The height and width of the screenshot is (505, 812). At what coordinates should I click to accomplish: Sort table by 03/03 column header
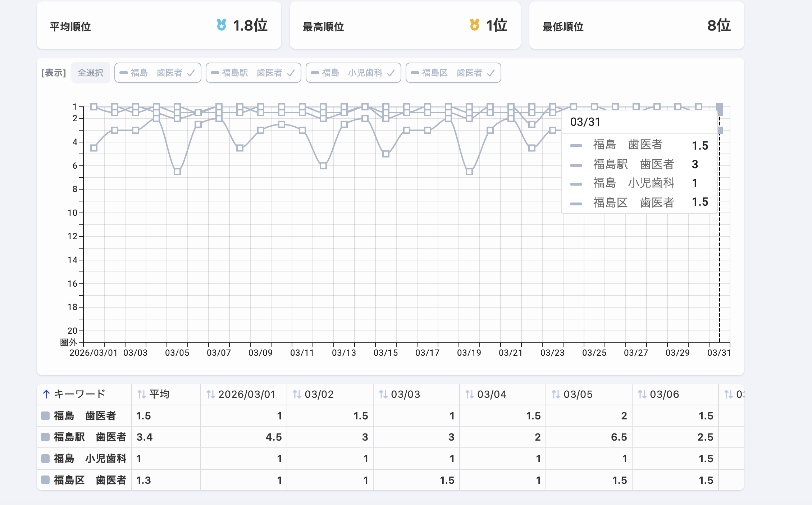coord(405,395)
